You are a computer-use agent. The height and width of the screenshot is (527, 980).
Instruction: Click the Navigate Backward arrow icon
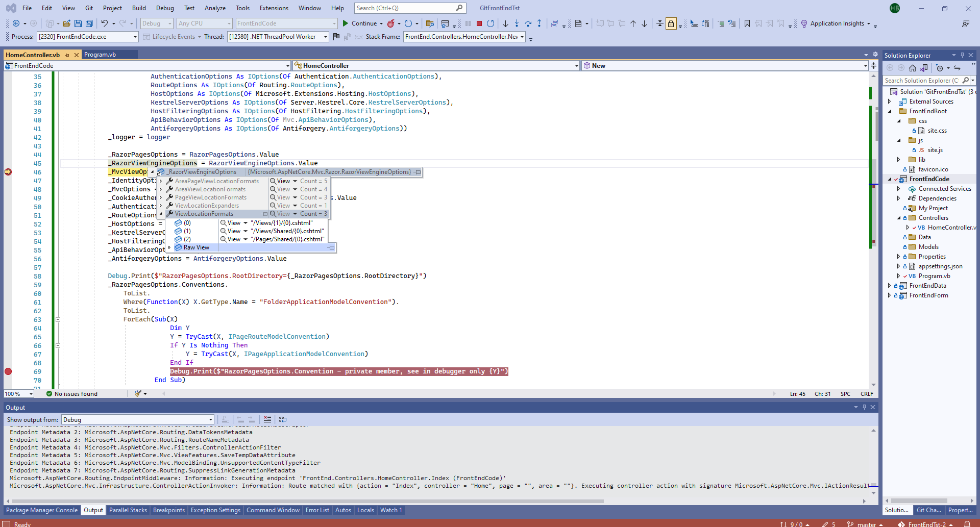16,23
